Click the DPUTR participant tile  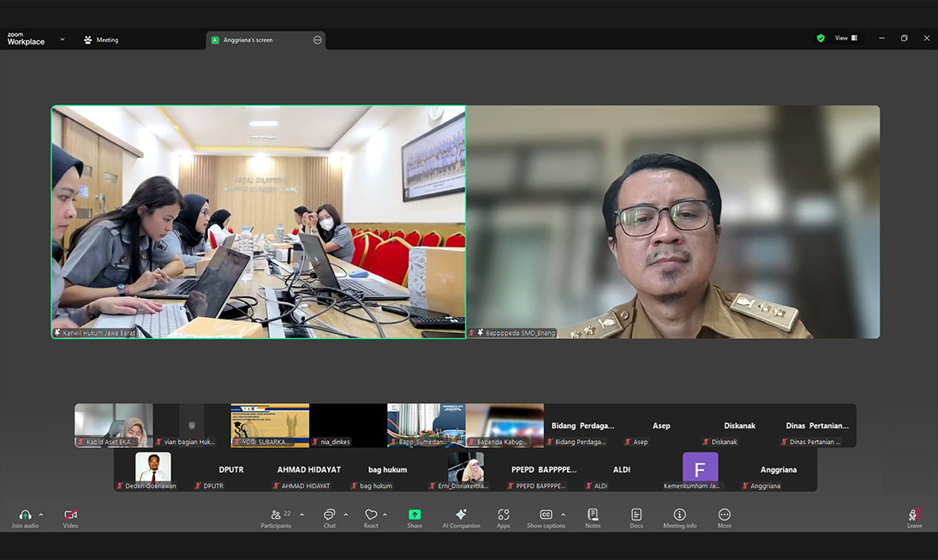click(231, 470)
